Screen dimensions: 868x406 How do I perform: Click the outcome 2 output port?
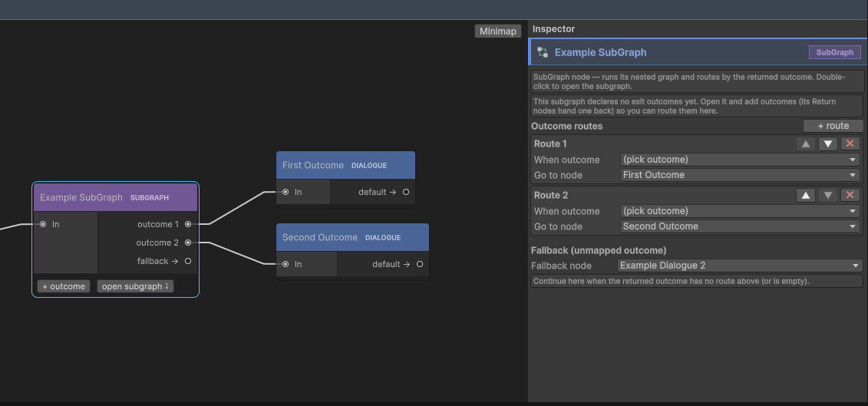coord(188,243)
